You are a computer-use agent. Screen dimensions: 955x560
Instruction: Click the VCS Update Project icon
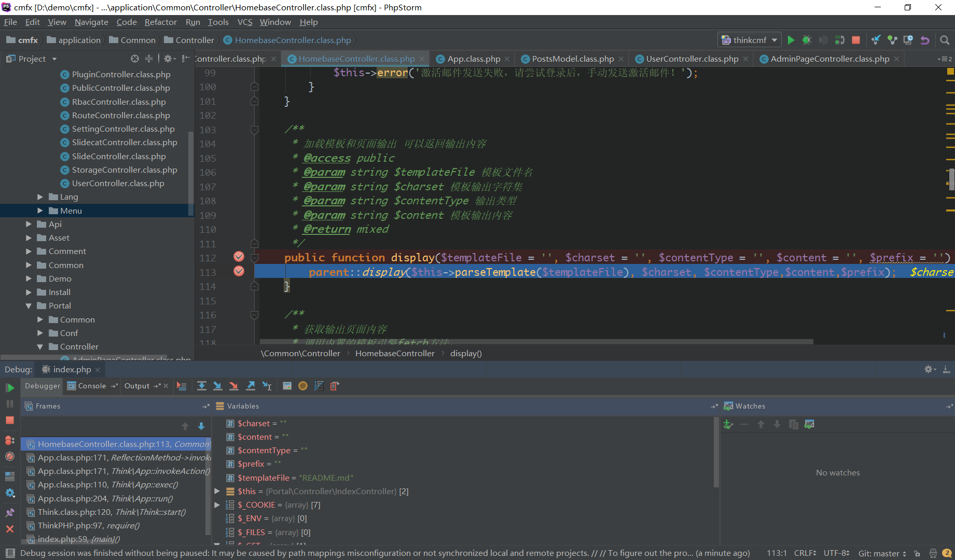876,40
